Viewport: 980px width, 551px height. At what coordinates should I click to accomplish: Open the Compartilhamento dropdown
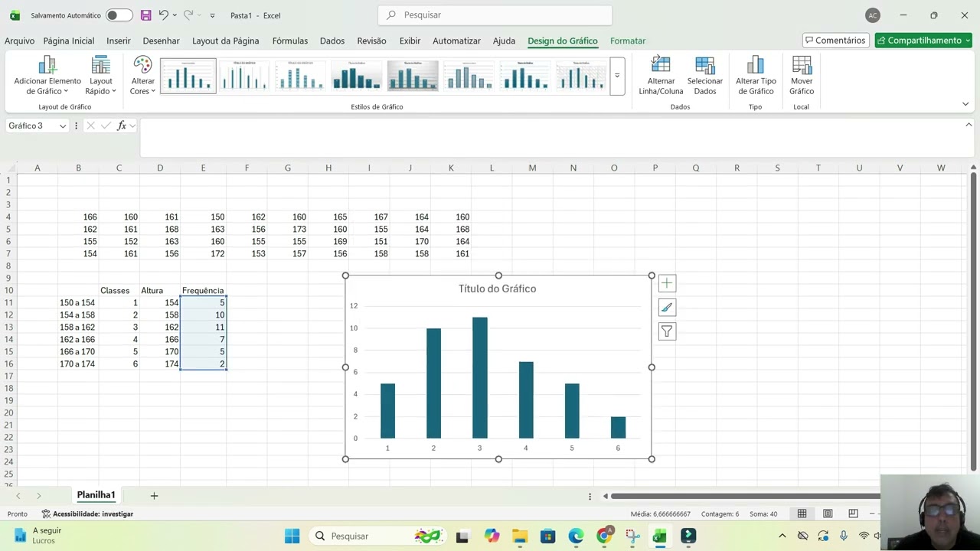pos(968,41)
